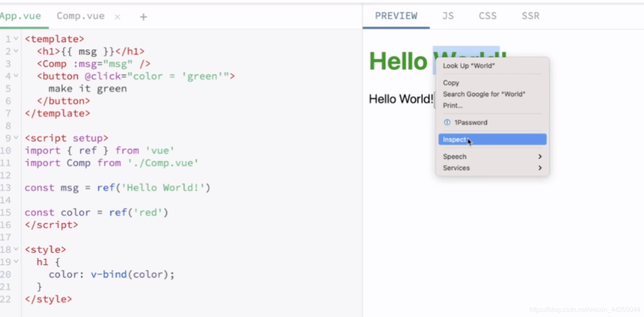Click the closing </button> tag line

pyautogui.click(x=64, y=101)
